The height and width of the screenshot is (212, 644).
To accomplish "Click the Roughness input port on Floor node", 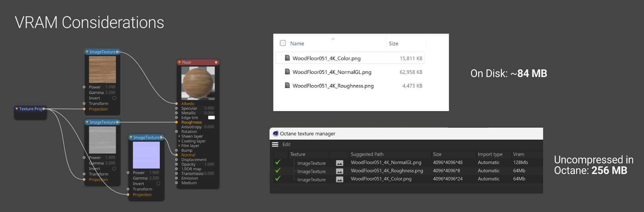I will click(176, 122).
